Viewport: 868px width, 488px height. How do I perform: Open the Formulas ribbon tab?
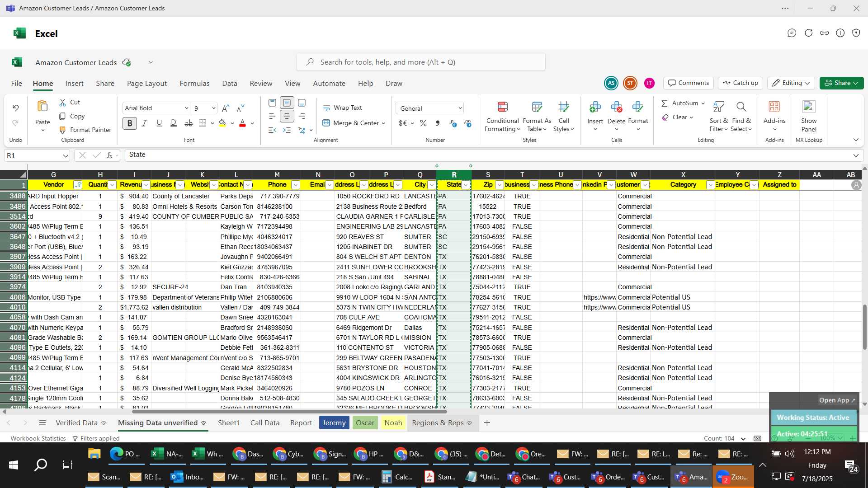click(194, 83)
